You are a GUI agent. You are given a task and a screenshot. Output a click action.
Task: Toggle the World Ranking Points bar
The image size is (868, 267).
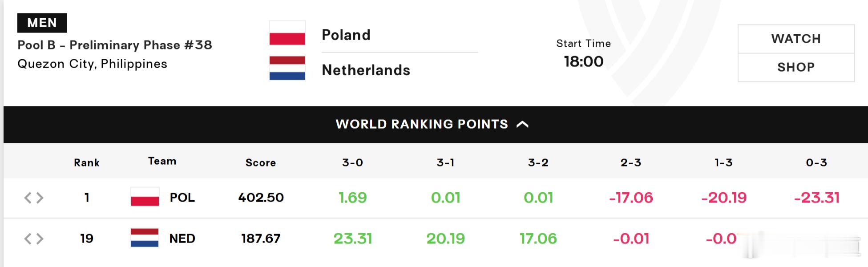(x=436, y=124)
